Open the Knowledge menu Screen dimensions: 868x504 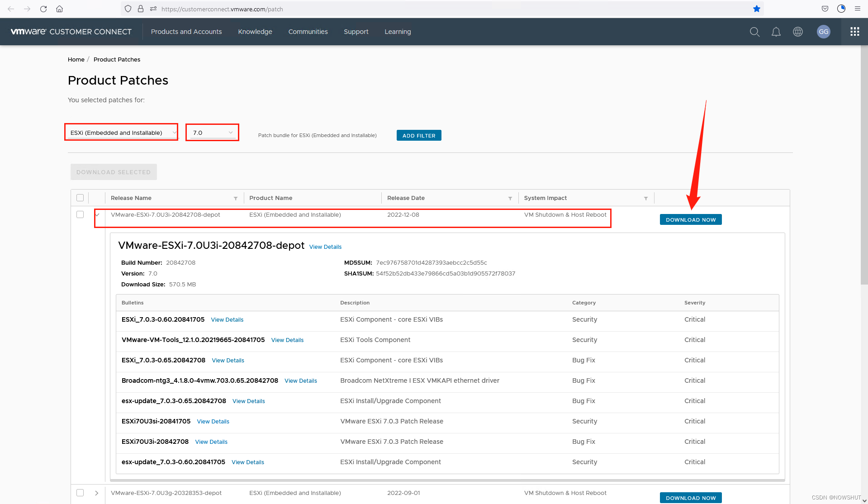tap(255, 32)
